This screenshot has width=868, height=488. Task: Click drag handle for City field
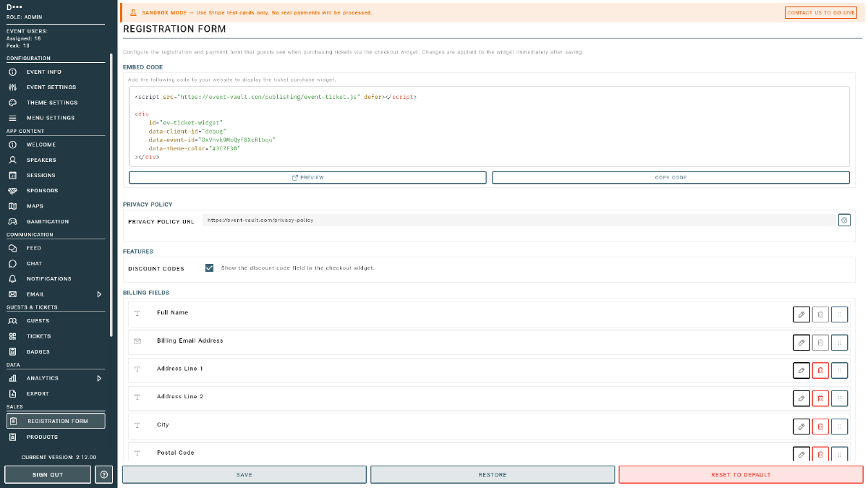839,427
